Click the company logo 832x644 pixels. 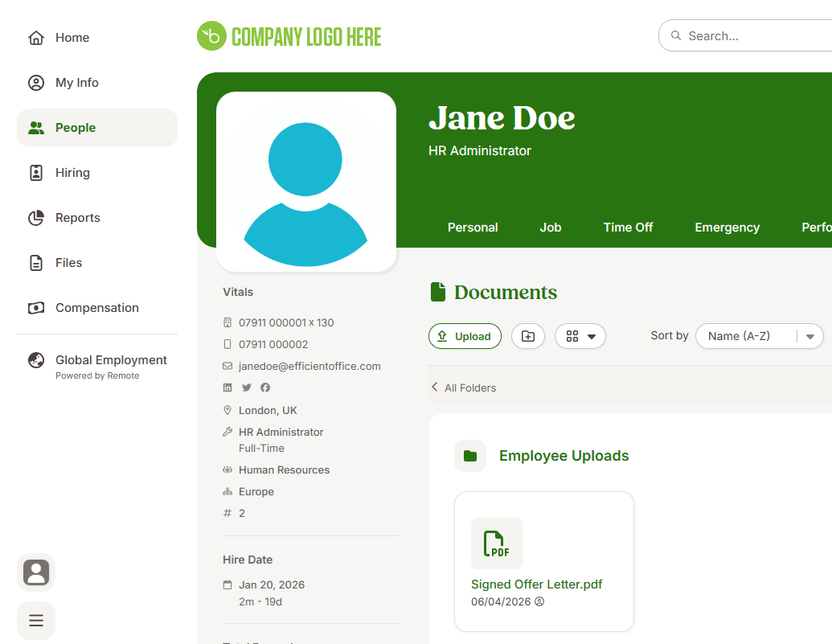click(x=289, y=36)
